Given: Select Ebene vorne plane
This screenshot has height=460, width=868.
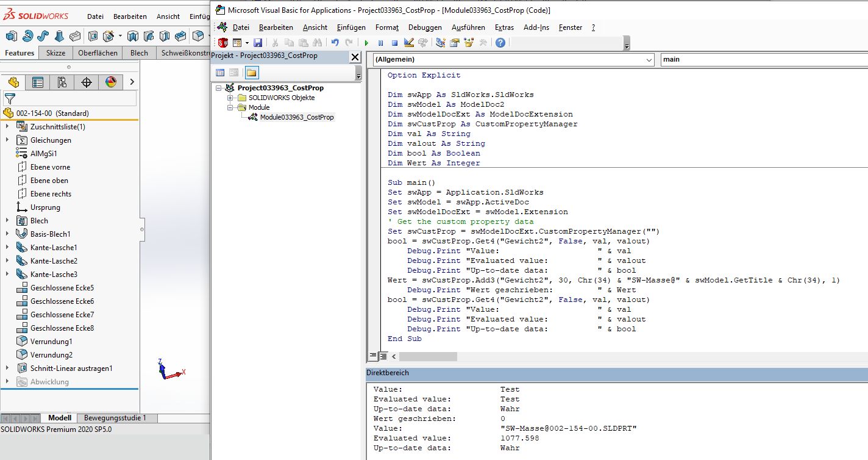Looking at the screenshot, I should click(x=50, y=167).
